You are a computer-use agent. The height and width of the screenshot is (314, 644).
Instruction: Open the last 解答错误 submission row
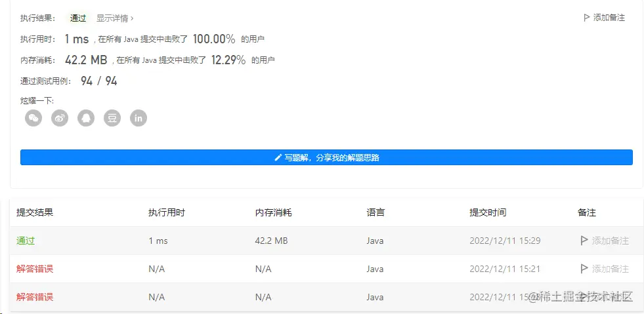click(35, 297)
